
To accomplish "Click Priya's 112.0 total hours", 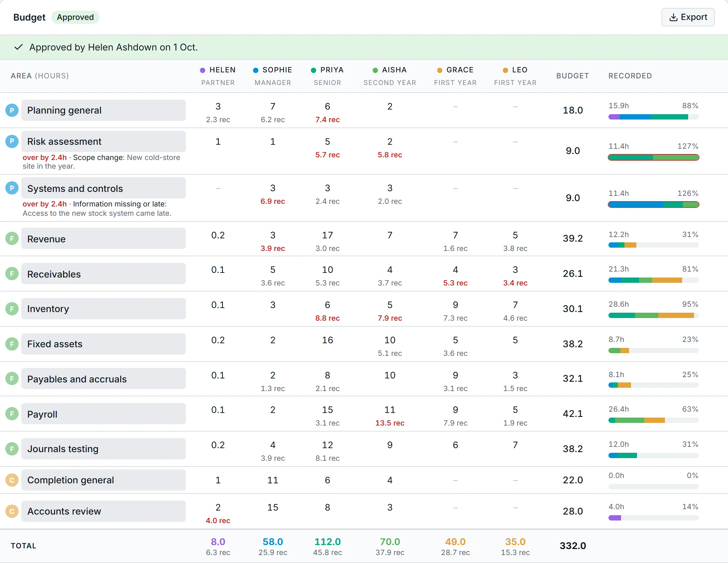I will [327, 542].
